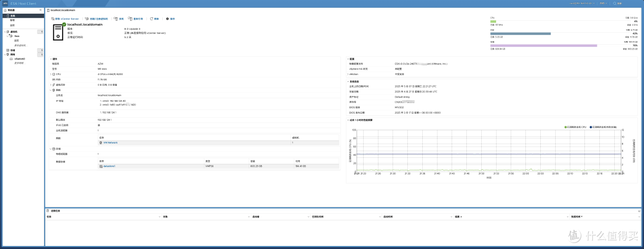
Task: Collapse the Networking tree node arrow
Action: tap(5, 54)
